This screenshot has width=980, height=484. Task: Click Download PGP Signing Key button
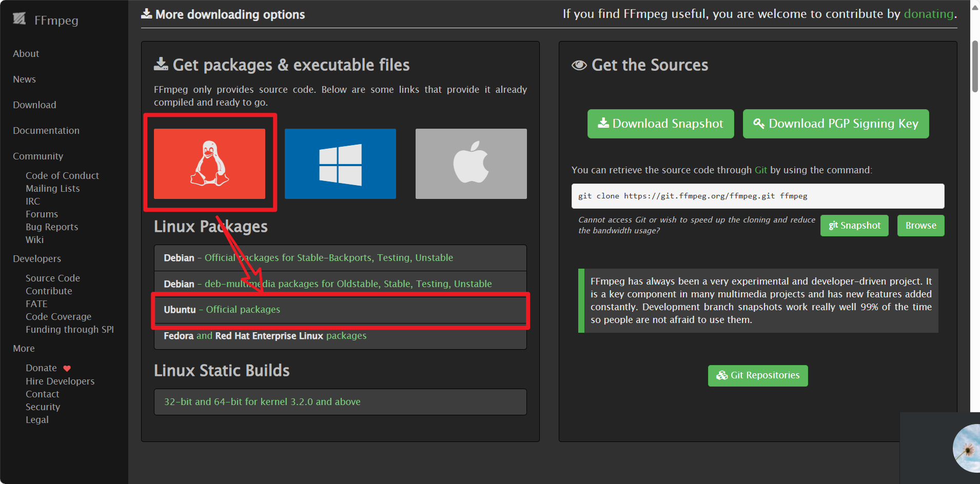coord(836,124)
